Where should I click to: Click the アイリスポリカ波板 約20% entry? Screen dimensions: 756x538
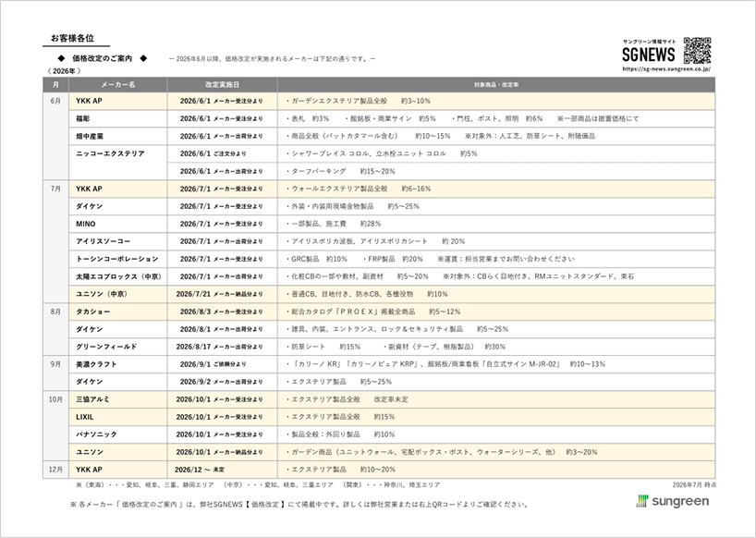point(375,241)
